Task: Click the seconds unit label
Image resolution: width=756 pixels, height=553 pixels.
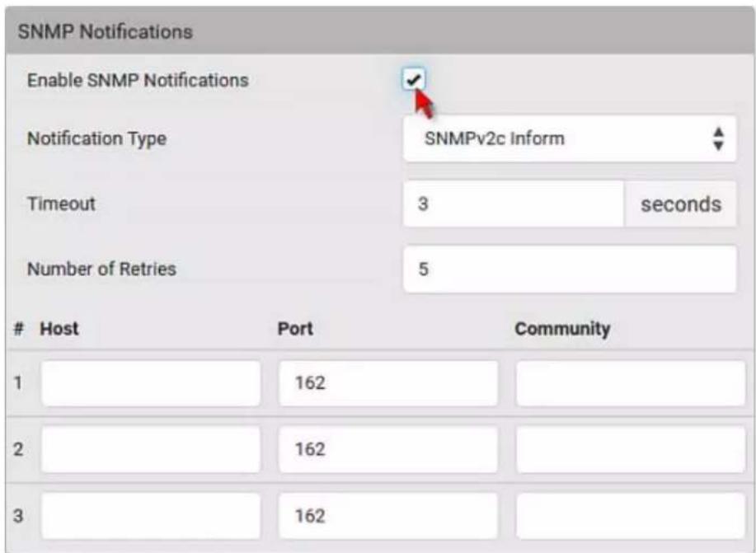Action: pos(681,204)
